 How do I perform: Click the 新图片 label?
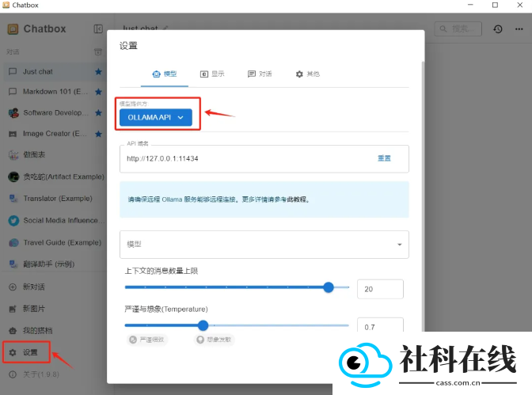pyautogui.click(x=33, y=309)
